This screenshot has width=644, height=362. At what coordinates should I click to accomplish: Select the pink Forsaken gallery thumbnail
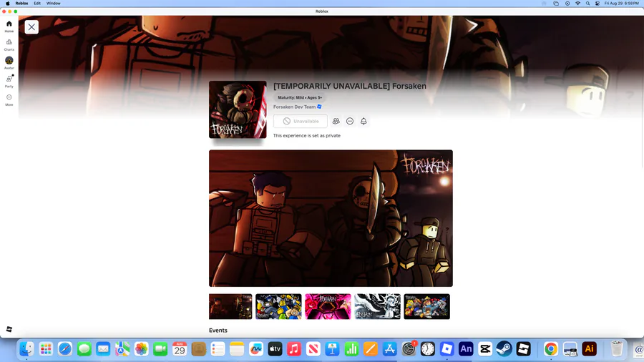pos(328,306)
